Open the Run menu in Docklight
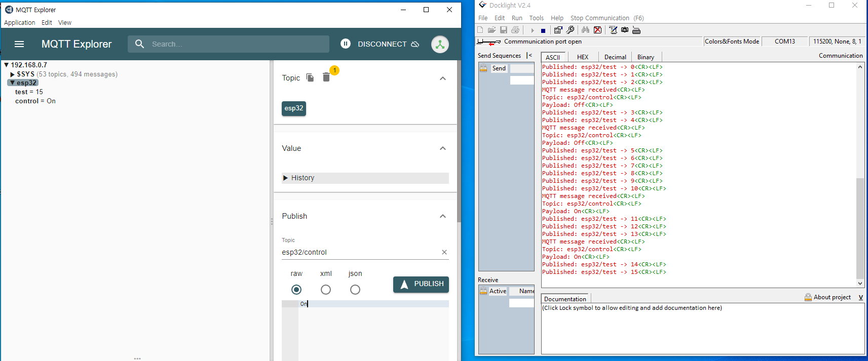Screen dimensions: 868x361 tap(517, 18)
